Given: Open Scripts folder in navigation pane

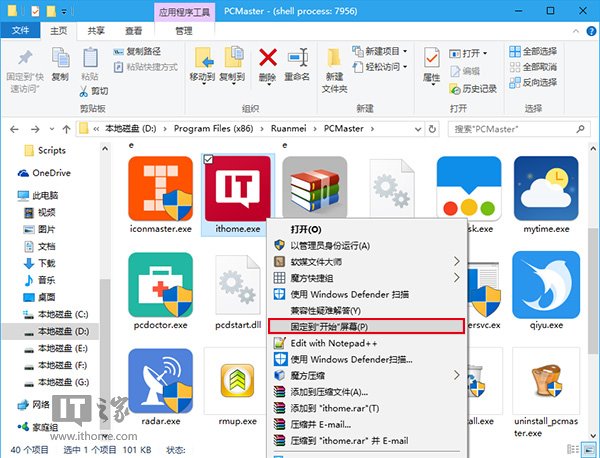Looking at the screenshot, I should pos(45,150).
